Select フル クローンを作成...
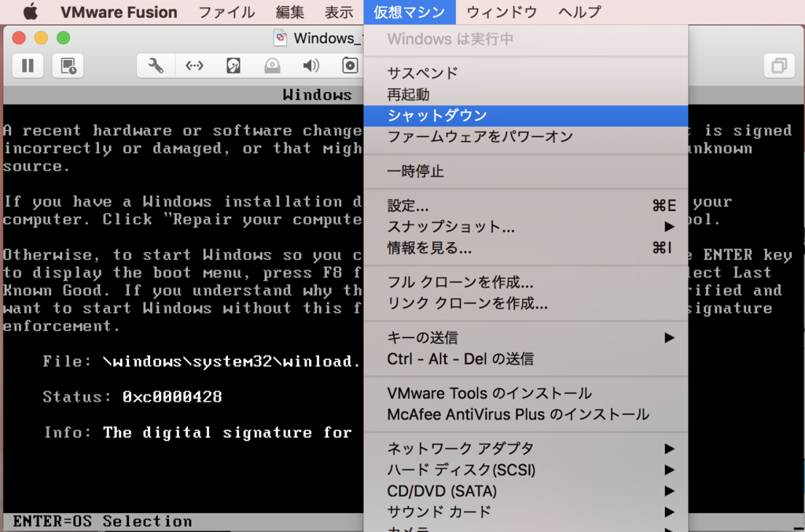The height and width of the screenshot is (532, 805). pos(526,282)
